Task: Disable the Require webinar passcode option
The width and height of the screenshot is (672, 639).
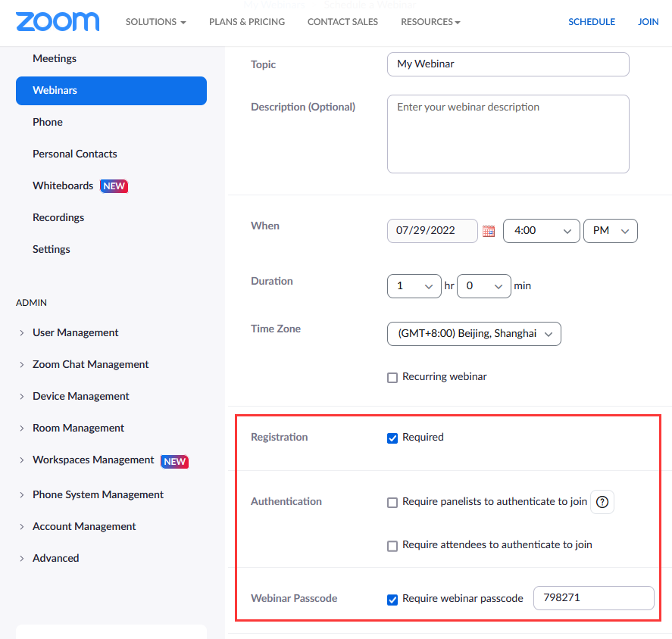Action: point(392,599)
